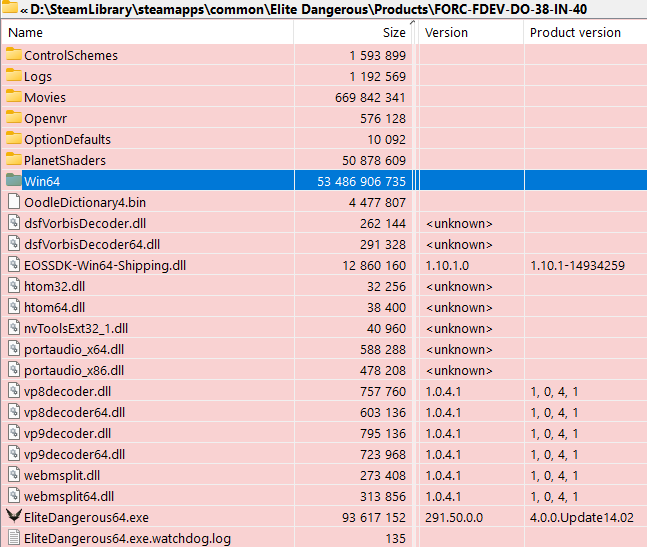Click product version 1.10.1-14934259
The image size is (647, 547).
(578, 265)
